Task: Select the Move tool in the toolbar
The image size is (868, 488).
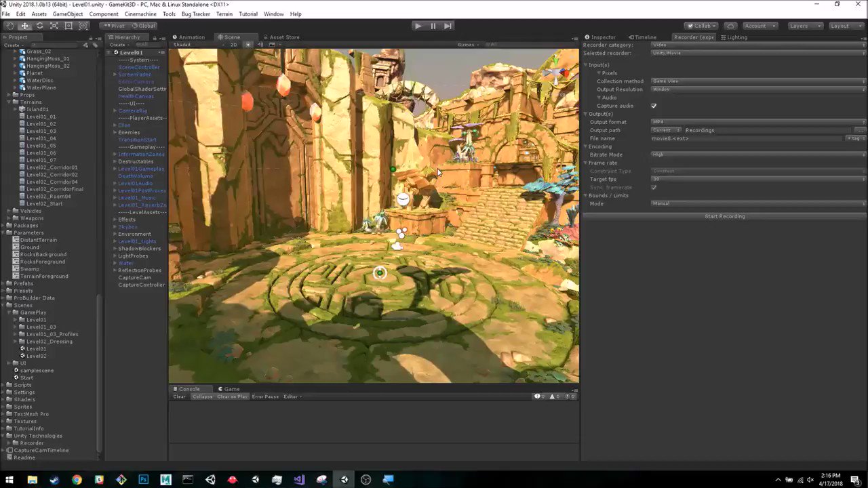Action: tap(25, 25)
